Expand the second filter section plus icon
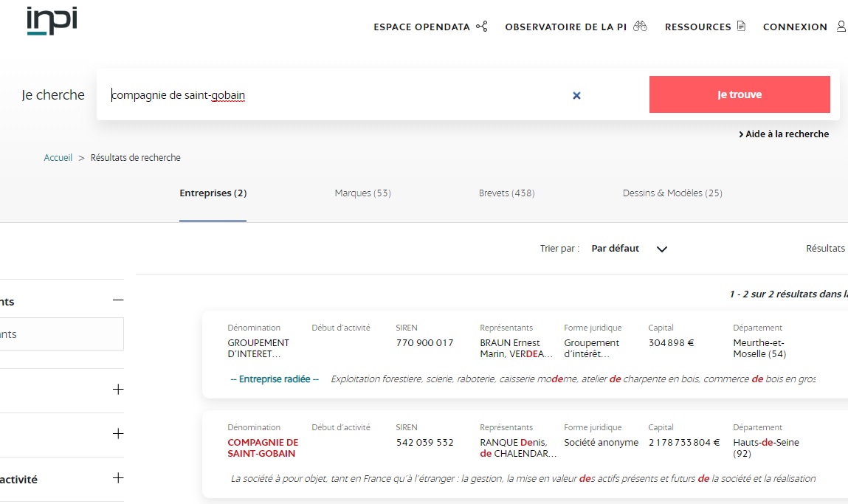 pos(118,390)
